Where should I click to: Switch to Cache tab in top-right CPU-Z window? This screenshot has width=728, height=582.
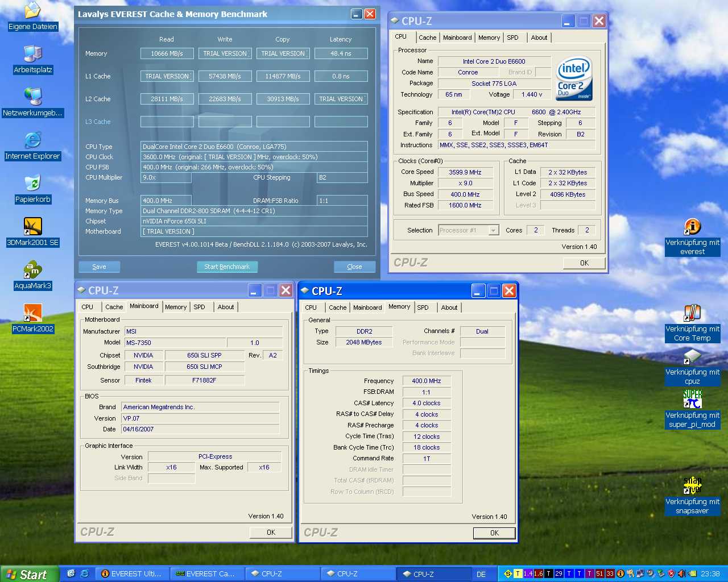(x=427, y=38)
